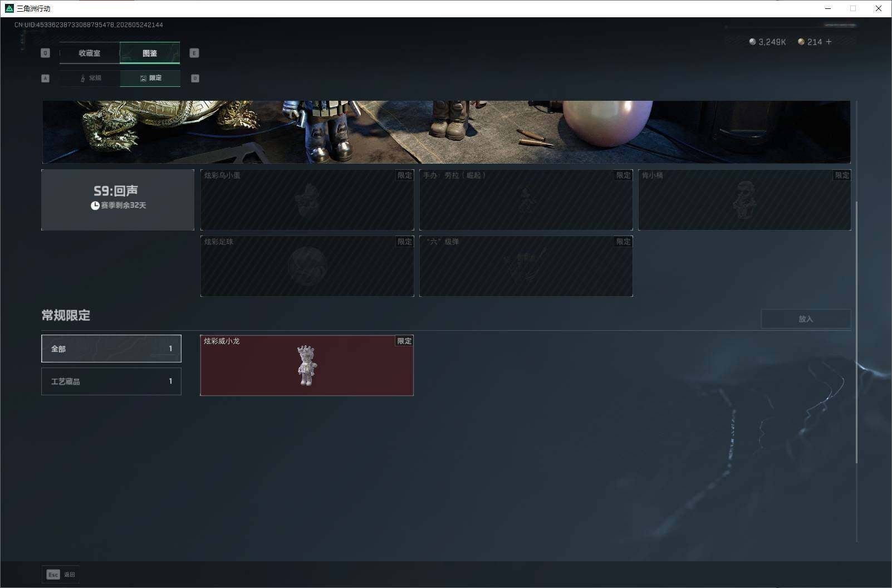Viewport: 892px width, 588px height.
Task: Close the 三角洲行动 window
Action: pyautogui.click(x=879, y=8)
